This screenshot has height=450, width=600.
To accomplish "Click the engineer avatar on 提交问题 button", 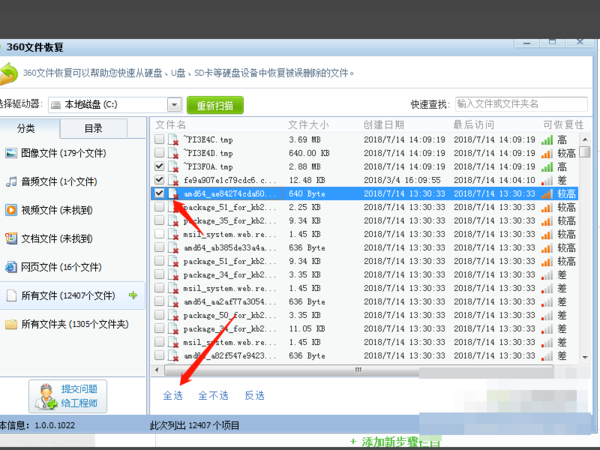I will (45, 395).
